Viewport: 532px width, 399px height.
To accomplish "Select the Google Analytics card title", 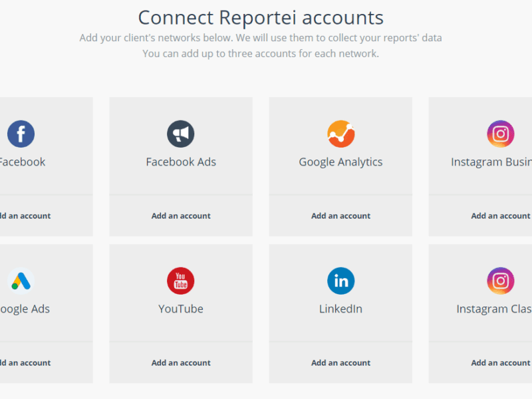I will 340,162.
